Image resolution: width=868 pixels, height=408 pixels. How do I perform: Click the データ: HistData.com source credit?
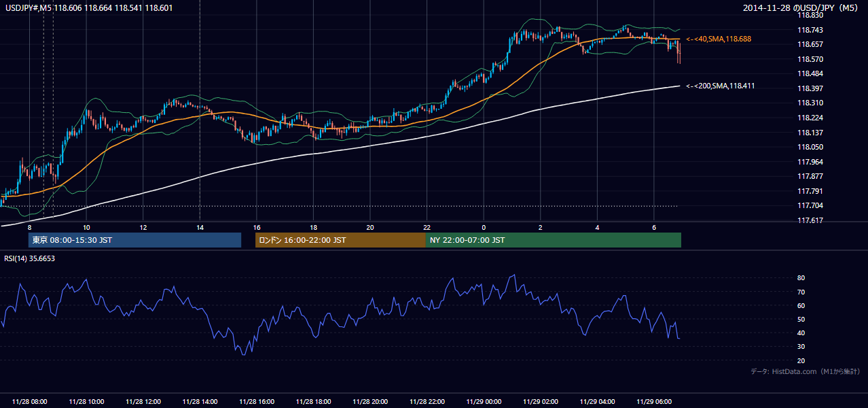click(x=805, y=371)
